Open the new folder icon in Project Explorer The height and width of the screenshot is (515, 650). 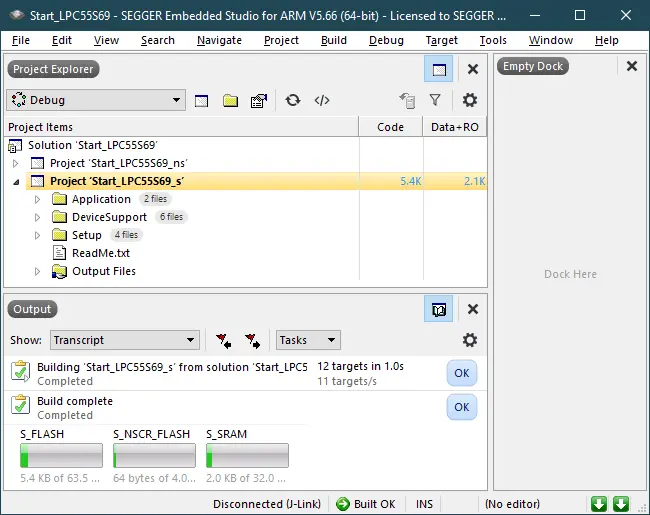(x=230, y=100)
